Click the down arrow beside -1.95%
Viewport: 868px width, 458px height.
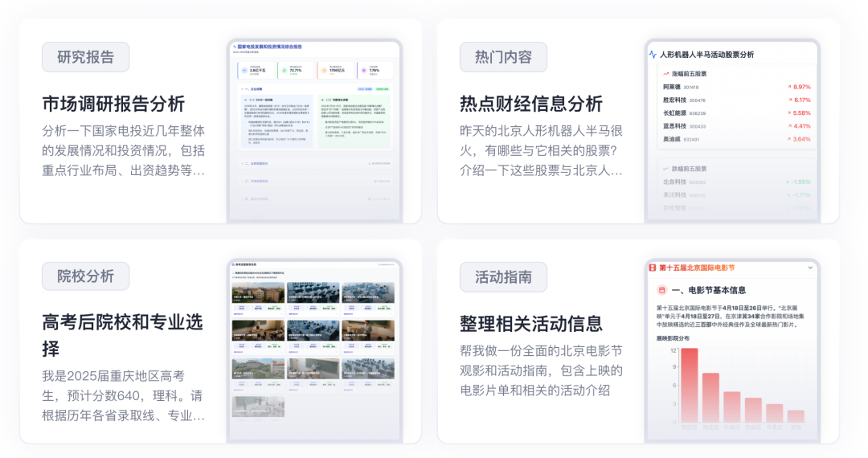click(x=788, y=182)
